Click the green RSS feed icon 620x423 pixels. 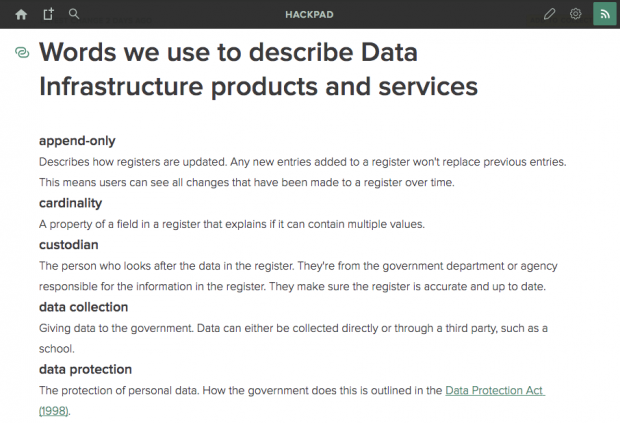point(605,14)
